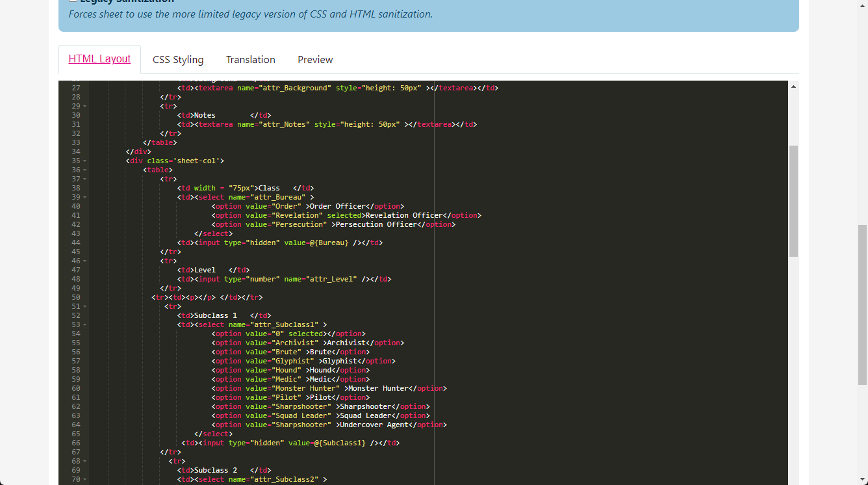The image size is (868, 485).
Task: Collapse the attr_Bureau select at line 39
Action: [85, 197]
